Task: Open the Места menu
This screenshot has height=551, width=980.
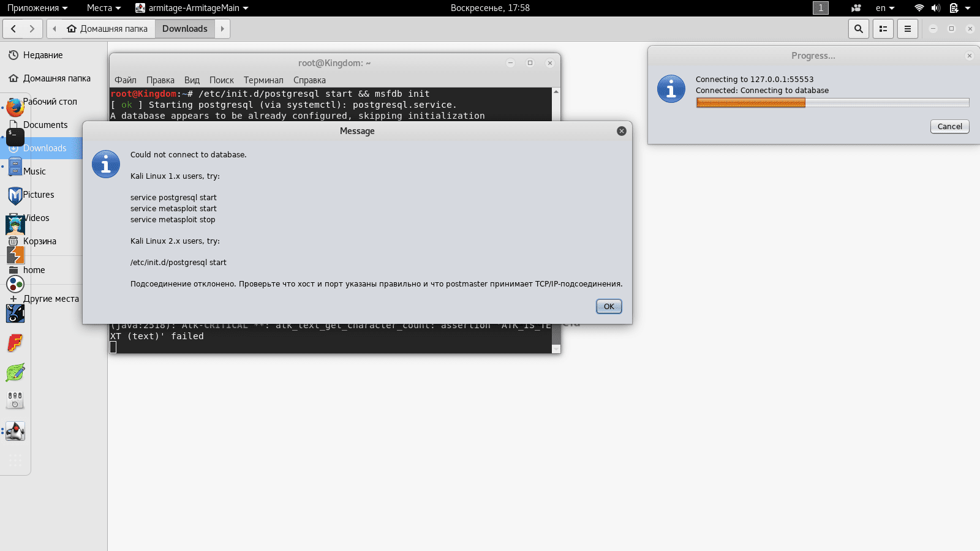Action: tap(104, 8)
